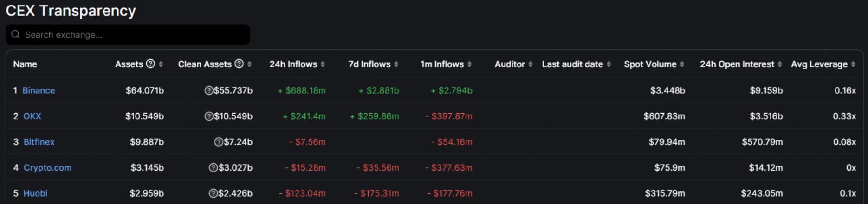
Task: Sort by Avg Leverage column
Action: (x=853, y=64)
